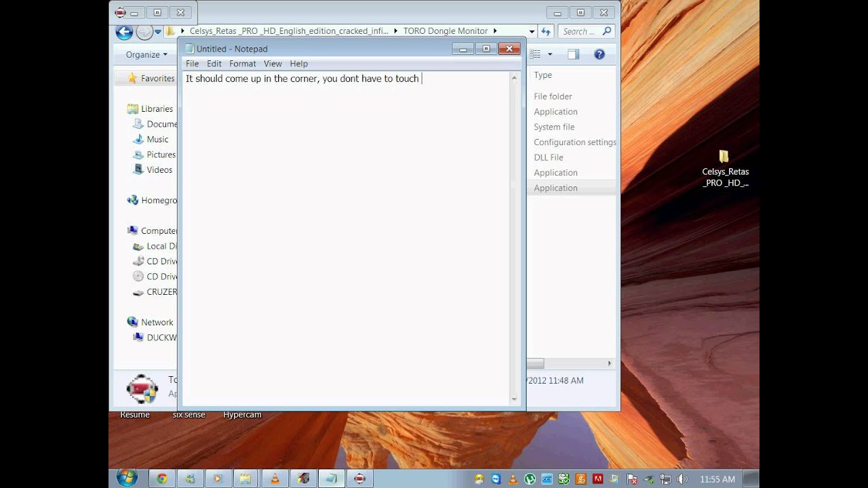Click the Explorer Back navigation button
The image size is (868, 488).
click(123, 32)
